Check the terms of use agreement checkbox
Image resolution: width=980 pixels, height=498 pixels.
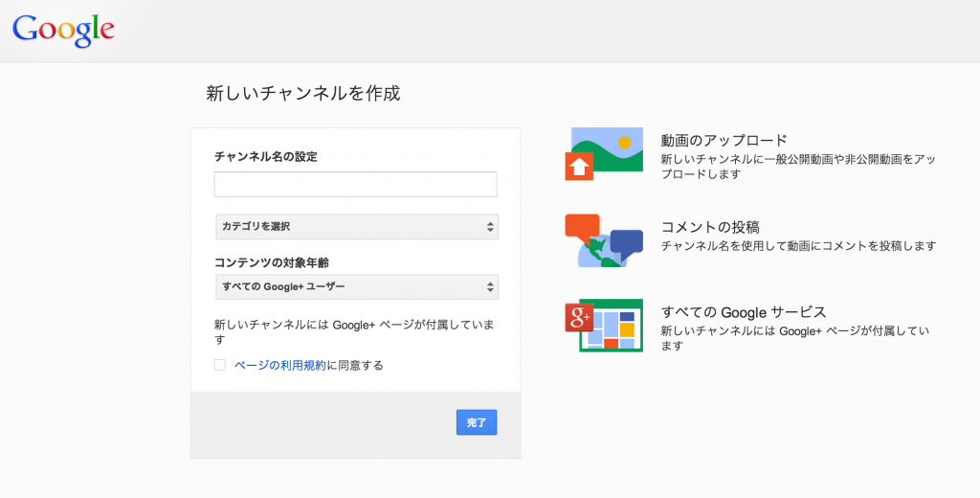pos(220,365)
